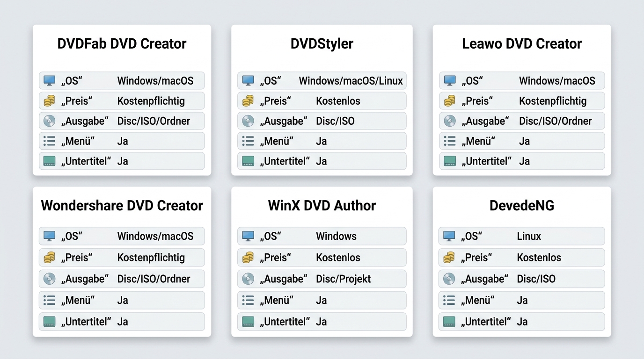The width and height of the screenshot is (644, 359).
Task: Click the subtitle icon in DevedeNG card
Action: tap(449, 321)
